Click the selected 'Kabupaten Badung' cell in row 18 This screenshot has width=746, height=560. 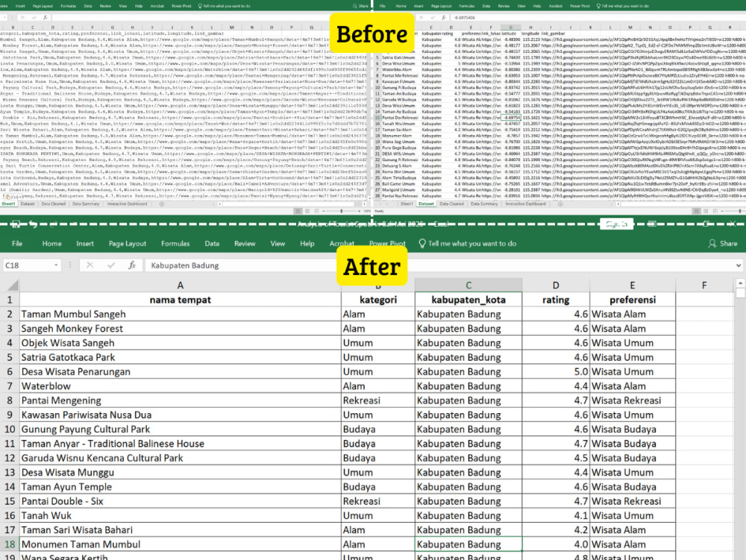[x=468, y=544]
